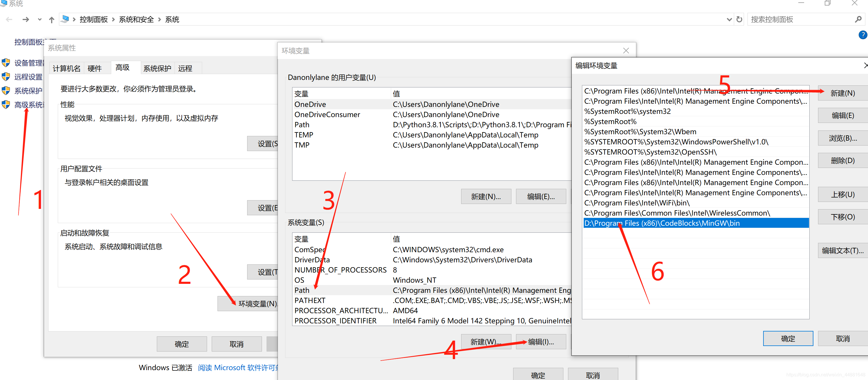Select the OS system variable row

pyautogui.click(x=433, y=280)
